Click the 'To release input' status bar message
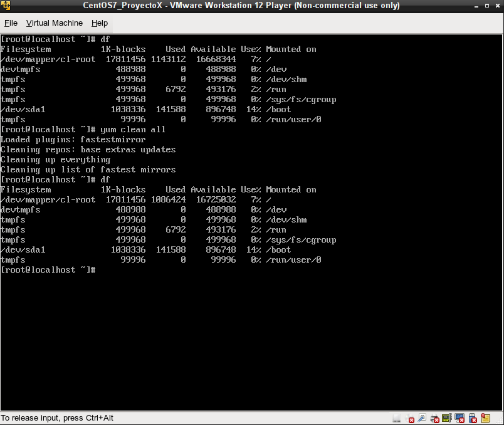Viewport: 504px width, 425px height. click(57, 418)
